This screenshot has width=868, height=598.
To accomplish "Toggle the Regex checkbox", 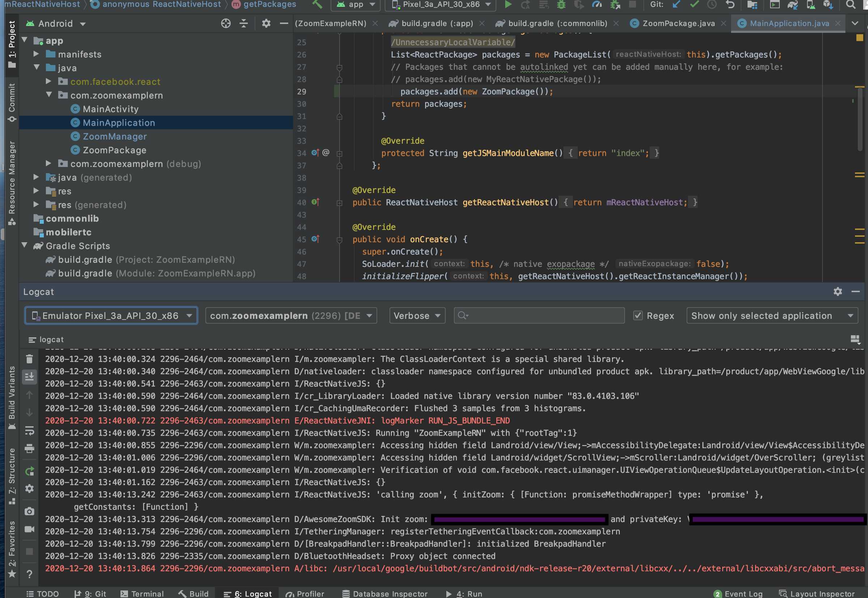I will tap(638, 316).
